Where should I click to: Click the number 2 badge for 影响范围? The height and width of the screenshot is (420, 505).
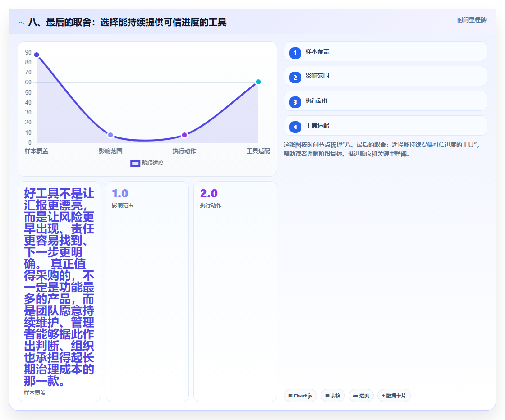(x=295, y=77)
